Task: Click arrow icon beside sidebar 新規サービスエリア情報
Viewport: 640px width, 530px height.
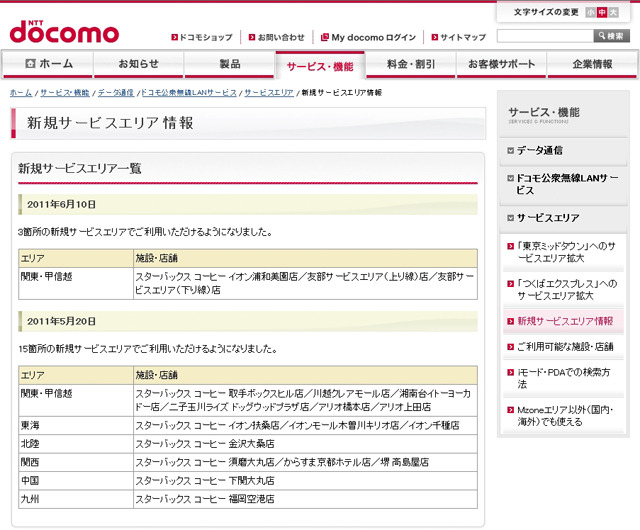Action: pos(510,321)
